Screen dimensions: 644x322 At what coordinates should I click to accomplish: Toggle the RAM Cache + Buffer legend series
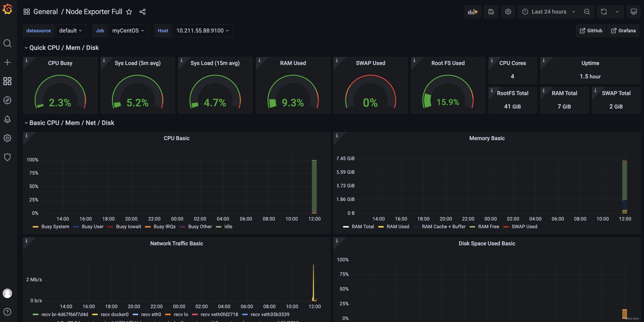(443, 227)
